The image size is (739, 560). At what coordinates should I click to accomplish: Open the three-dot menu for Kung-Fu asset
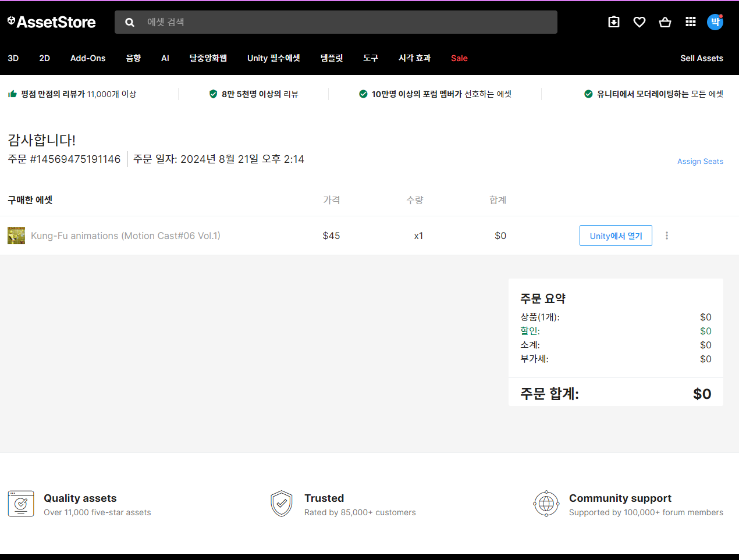tap(667, 236)
